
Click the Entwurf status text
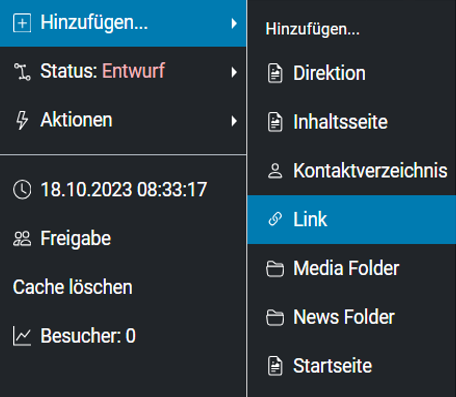tap(133, 71)
